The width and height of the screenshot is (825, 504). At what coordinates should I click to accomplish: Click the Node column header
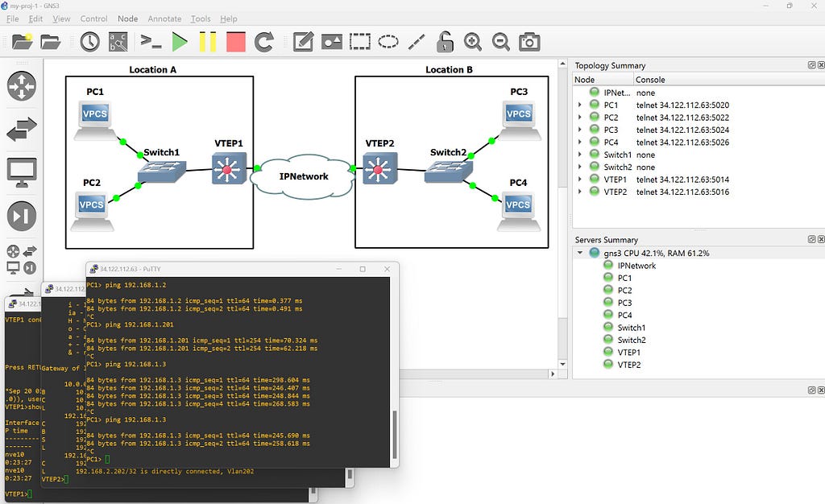[603, 80]
